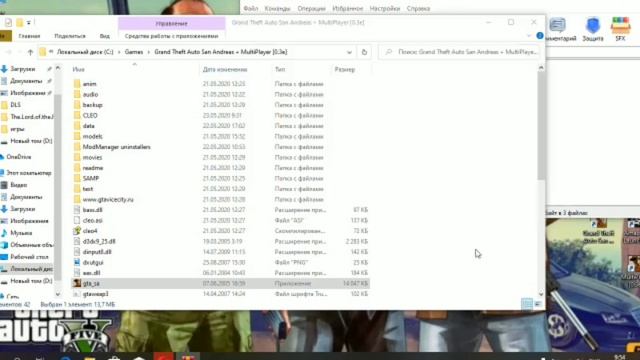Select the eax.dll file
Image resolution: width=640 pixels, height=360 pixels.
[91, 273]
